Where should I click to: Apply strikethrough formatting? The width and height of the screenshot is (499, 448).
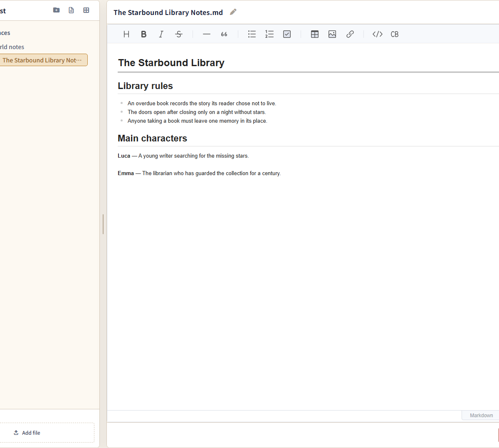pyautogui.click(x=179, y=34)
